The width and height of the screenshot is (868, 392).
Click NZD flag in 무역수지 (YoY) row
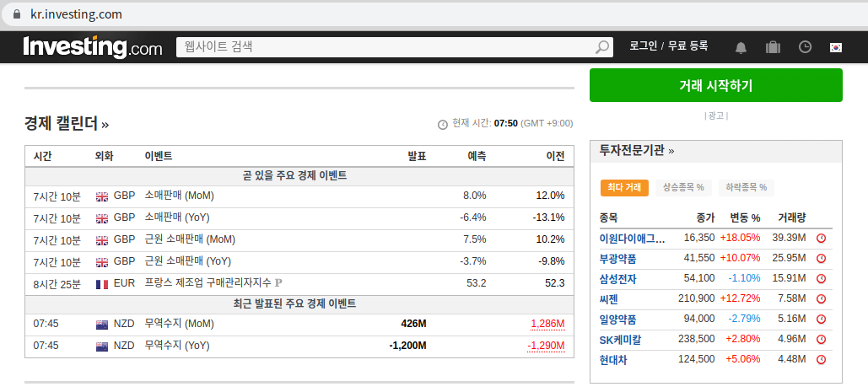pyautogui.click(x=102, y=346)
